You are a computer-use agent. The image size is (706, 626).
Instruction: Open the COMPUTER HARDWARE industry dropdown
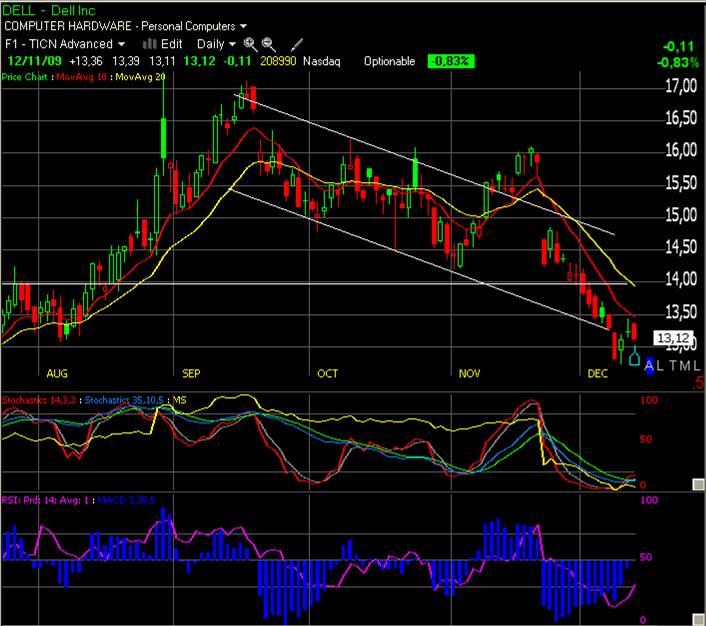coord(243,26)
